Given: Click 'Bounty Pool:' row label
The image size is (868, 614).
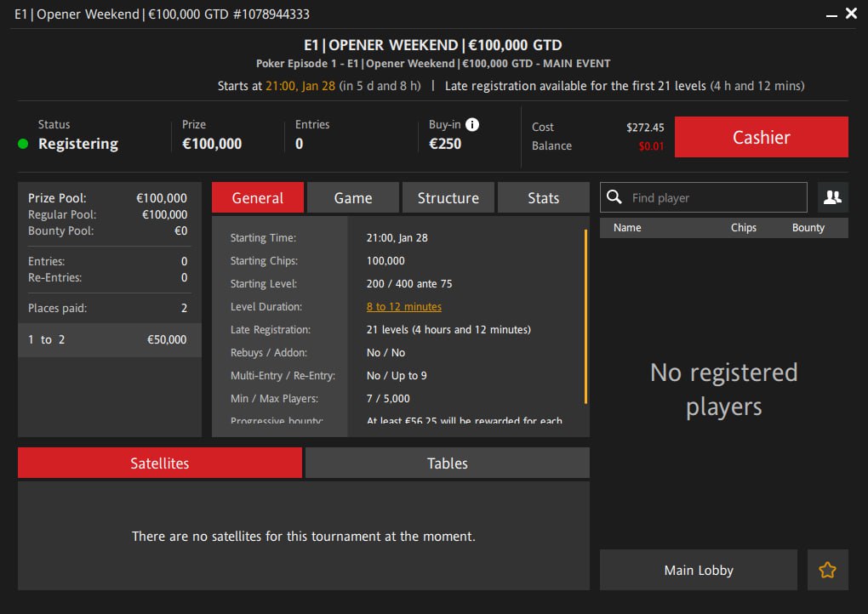Looking at the screenshot, I should click(x=61, y=230).
